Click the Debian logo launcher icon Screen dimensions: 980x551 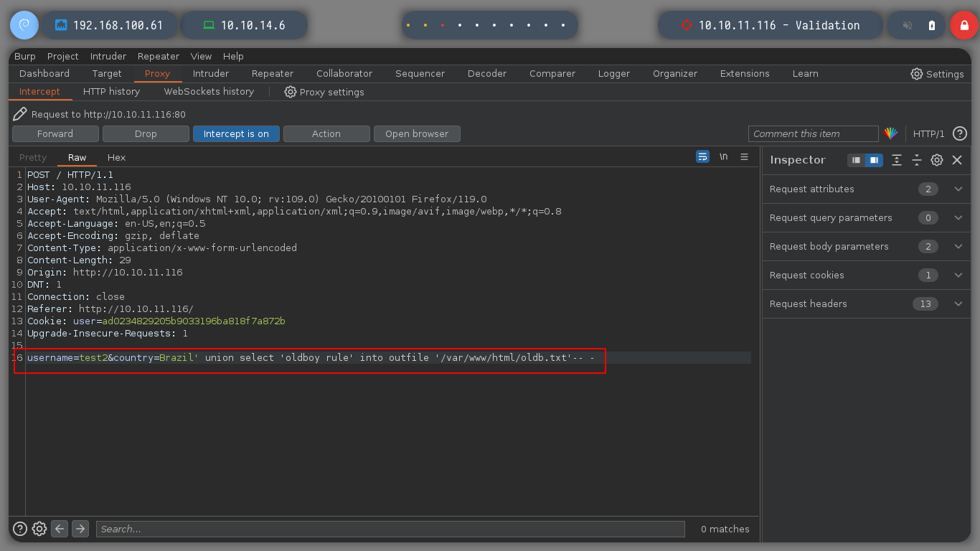point(24,25)
